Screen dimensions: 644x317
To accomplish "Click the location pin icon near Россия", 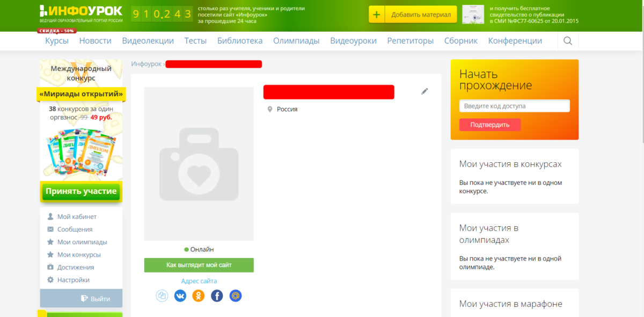I will (x=270, y=109).
